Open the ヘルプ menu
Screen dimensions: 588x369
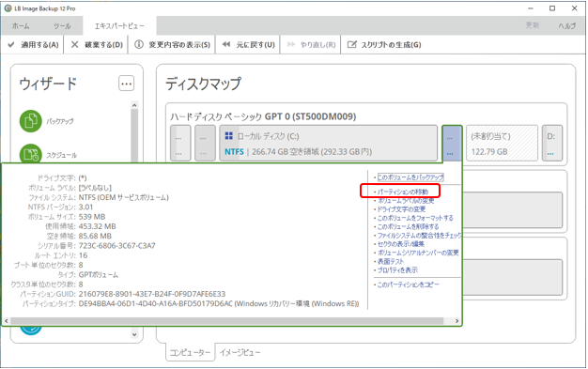click(x=567, y=25)
